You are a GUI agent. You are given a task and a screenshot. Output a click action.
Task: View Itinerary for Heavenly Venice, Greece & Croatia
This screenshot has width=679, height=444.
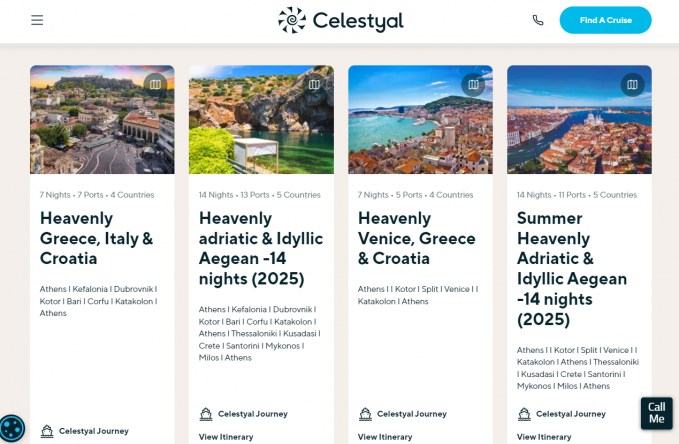(385, 437)
